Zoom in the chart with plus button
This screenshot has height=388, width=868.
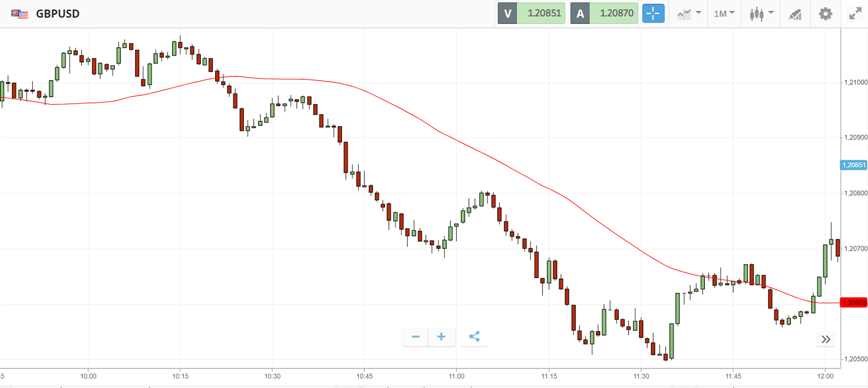click(x=441, y=337)
